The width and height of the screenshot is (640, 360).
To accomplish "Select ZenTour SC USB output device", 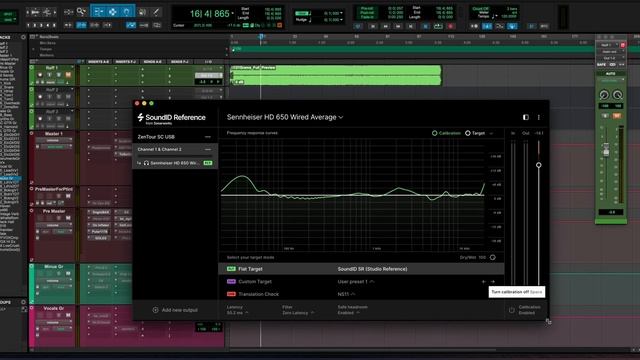I will point(175,137).
